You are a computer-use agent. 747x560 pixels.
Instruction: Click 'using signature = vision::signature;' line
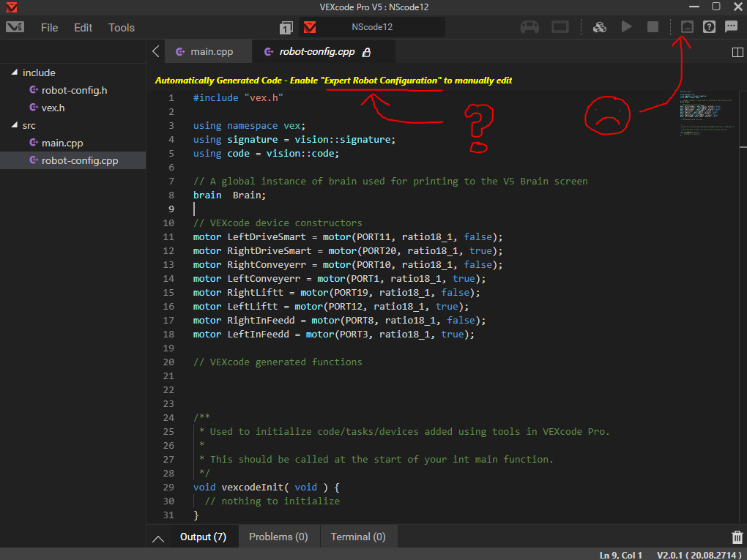(294, 140)
